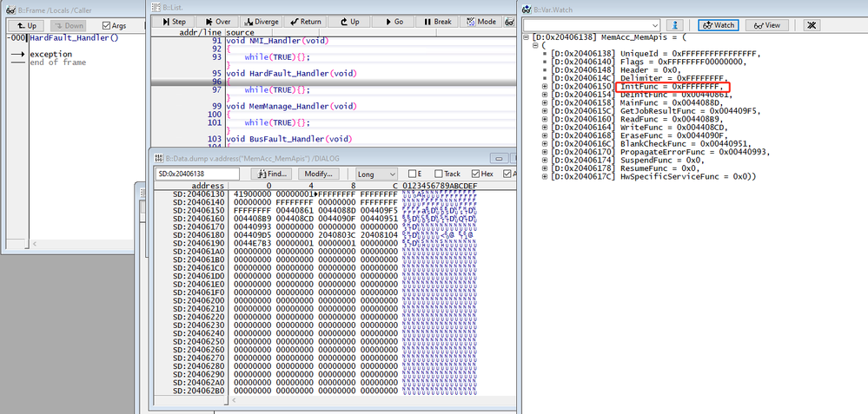Click the Mode button in the List toolbar
Image resolution: width=868 pixels, height=414 pixels.
480,22
